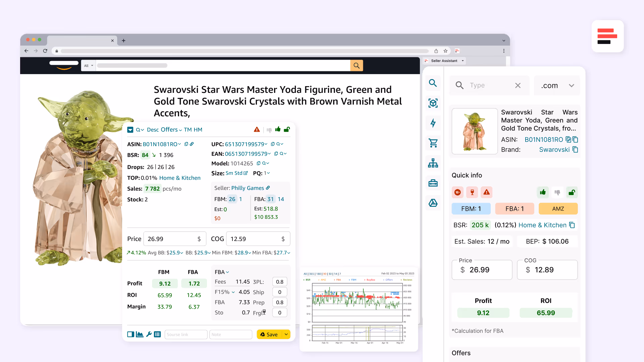This screenshot has height=362, width=644.
Task: Open the ASIN link icon in the product widget
Action: pyautogui.click(x=192, y=144)
